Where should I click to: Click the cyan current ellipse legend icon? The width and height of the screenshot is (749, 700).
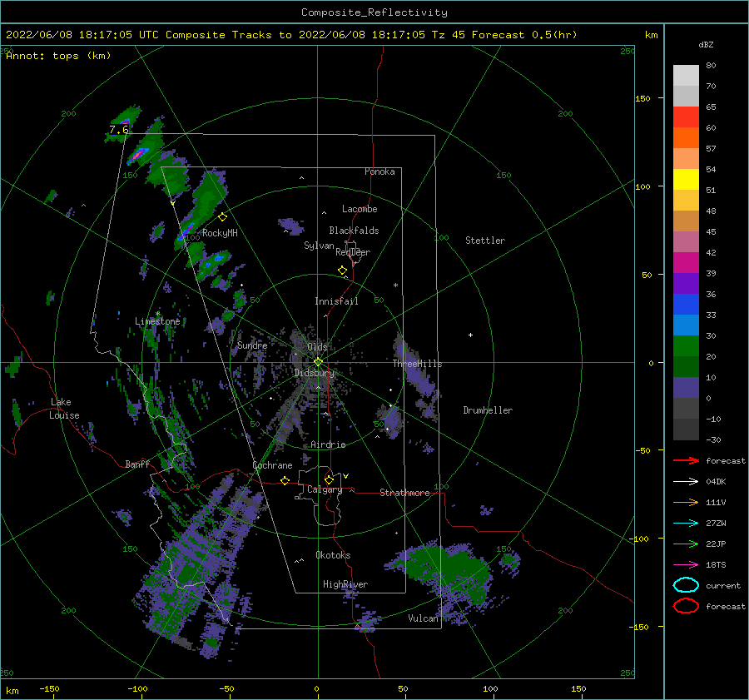[x=686, y=585]
